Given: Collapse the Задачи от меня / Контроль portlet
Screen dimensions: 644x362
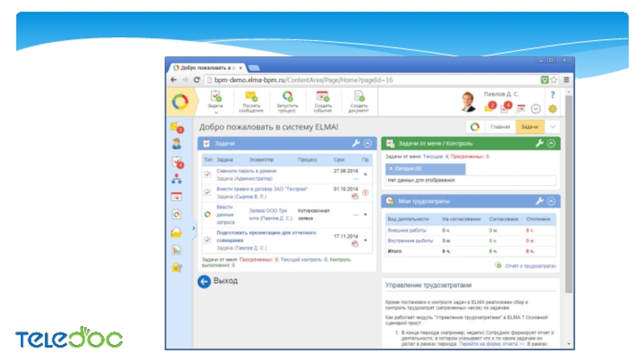Looking at the screenshot, I should coord(551,143).
